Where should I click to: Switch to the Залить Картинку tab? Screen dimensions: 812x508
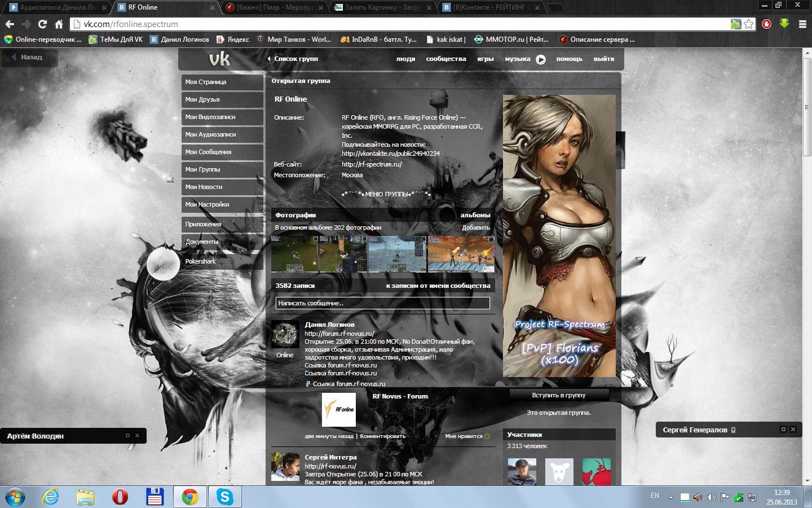click(x=382, y=7)
